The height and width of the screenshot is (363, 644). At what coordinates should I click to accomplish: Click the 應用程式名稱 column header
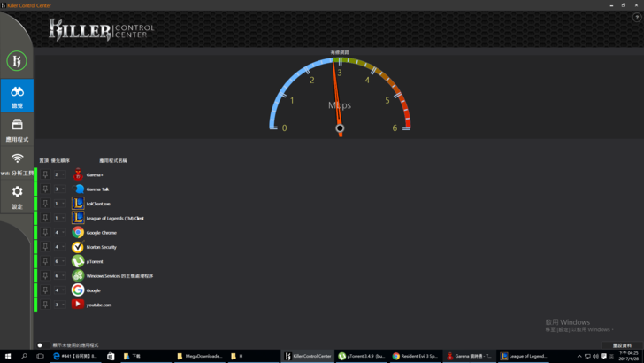[113, 161]
